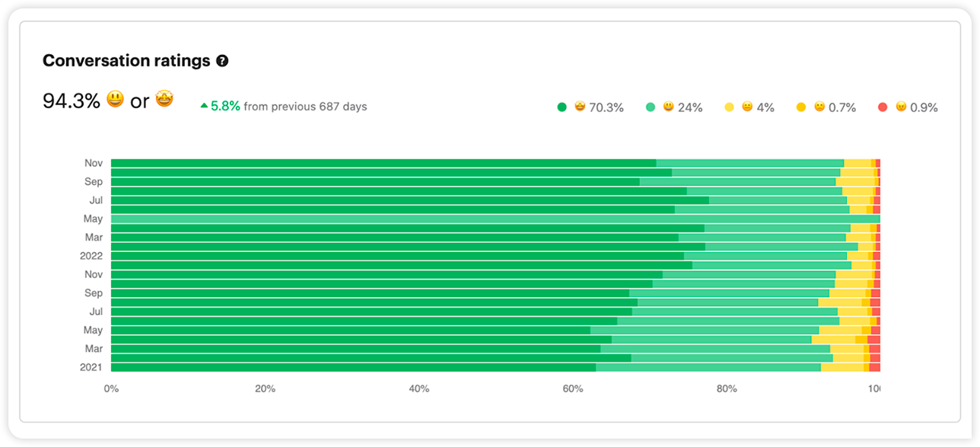
Task: Click the star-struck emoji next to 70.3%
Action: (x=580, y=107)
